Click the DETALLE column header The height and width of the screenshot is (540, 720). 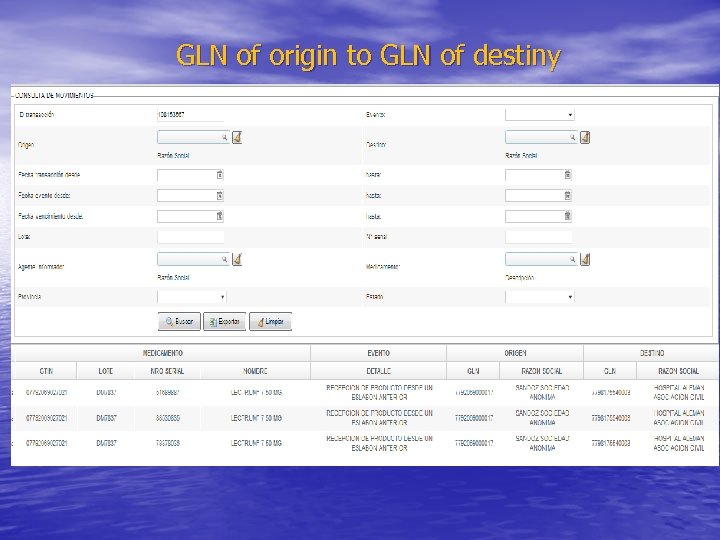[x=378, y=371]
